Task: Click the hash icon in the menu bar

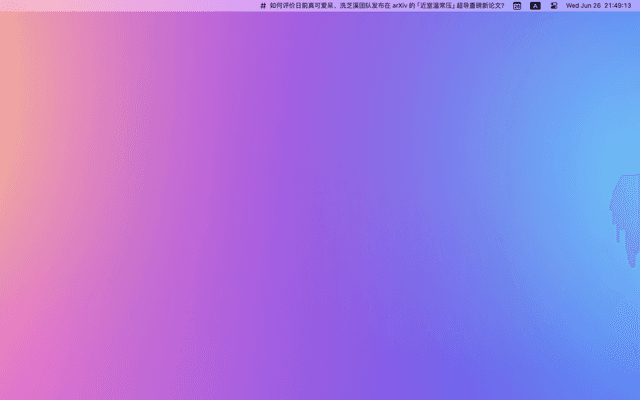Action: (263, 5)
